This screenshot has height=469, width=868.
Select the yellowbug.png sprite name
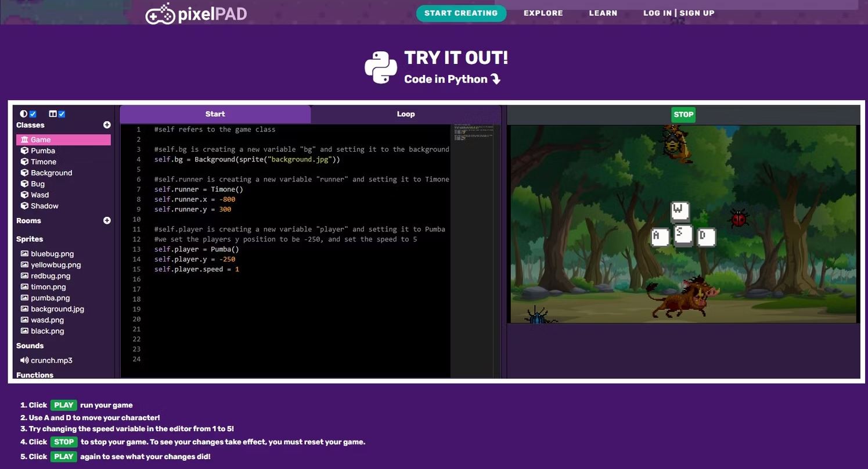tap(56, 264)
